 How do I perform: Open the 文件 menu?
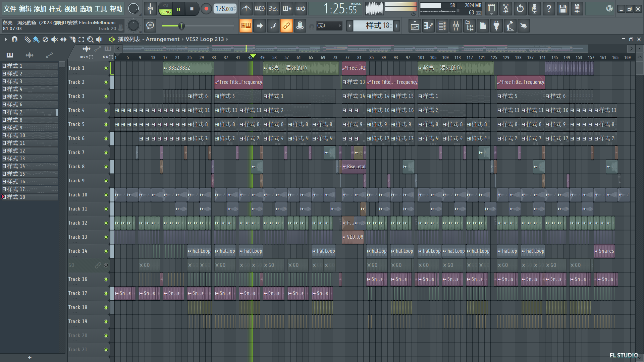[x=10, y=9]
